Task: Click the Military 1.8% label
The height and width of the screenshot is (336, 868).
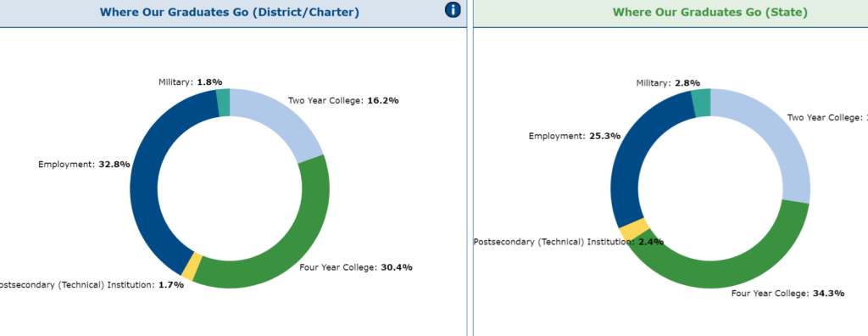Action: (191, 82)
